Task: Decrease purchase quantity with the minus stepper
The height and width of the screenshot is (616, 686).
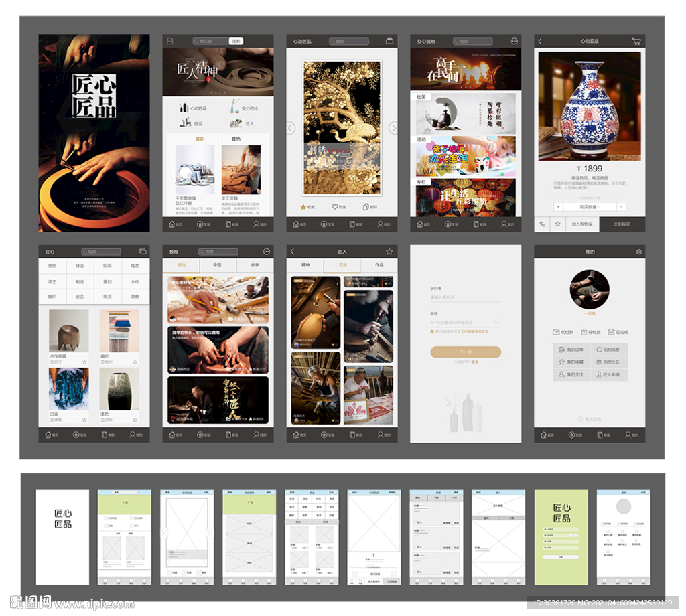Action: coord(622,207)
